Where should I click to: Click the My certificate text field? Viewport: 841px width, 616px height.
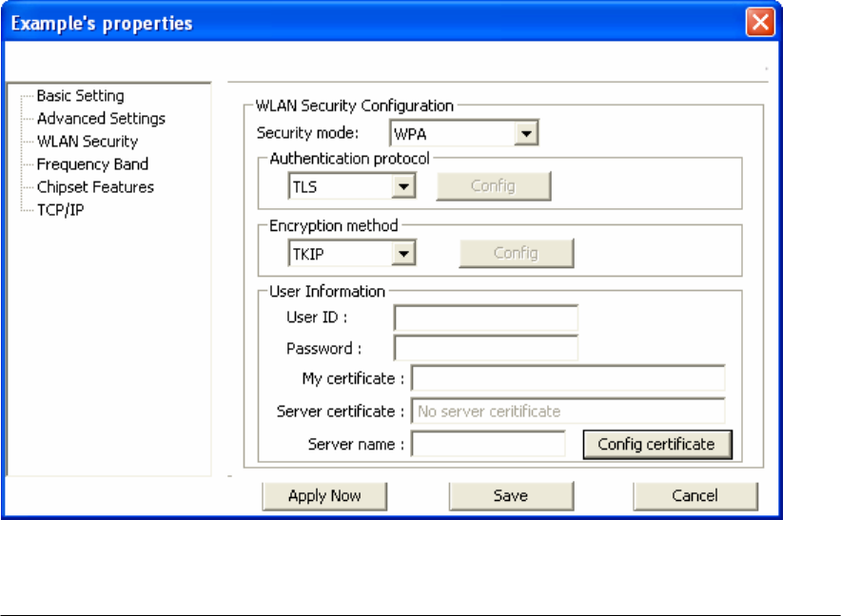click(x=568, y=378)
